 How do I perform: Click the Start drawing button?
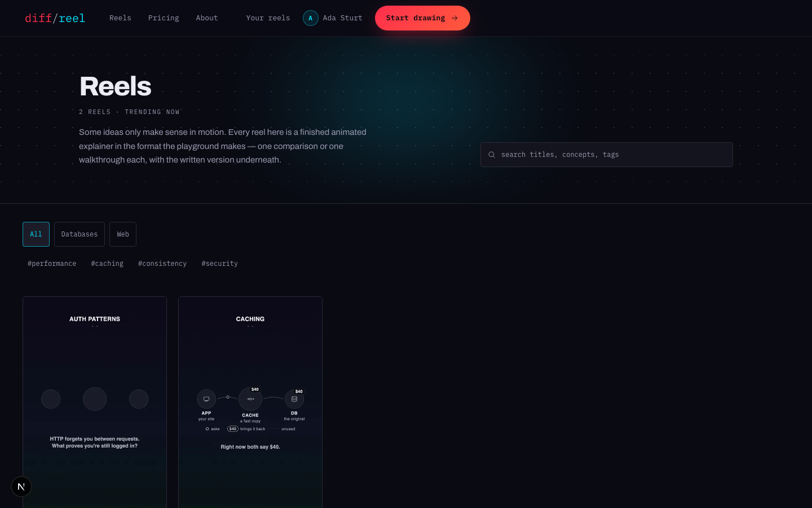422,18
